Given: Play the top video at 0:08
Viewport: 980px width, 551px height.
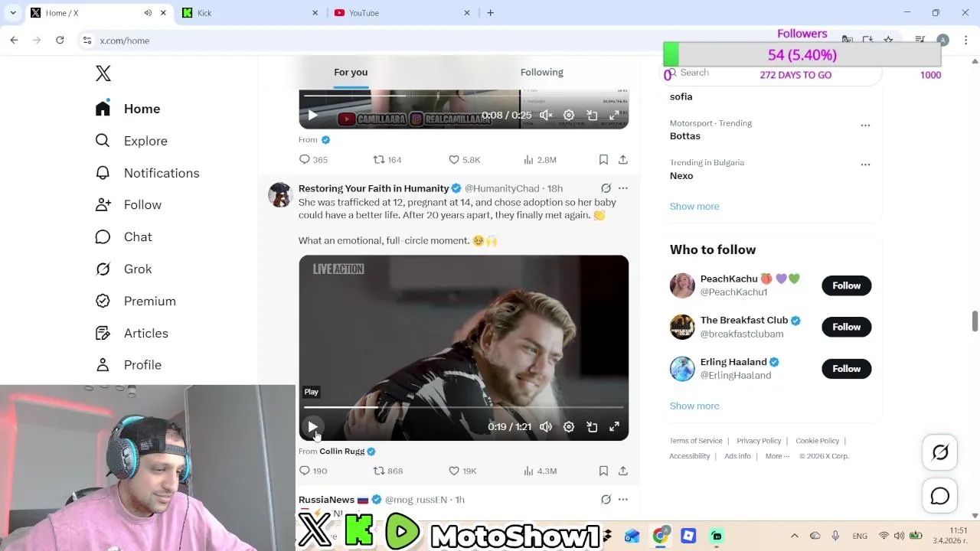Looking at the screenshot, I should pos(312,116).
